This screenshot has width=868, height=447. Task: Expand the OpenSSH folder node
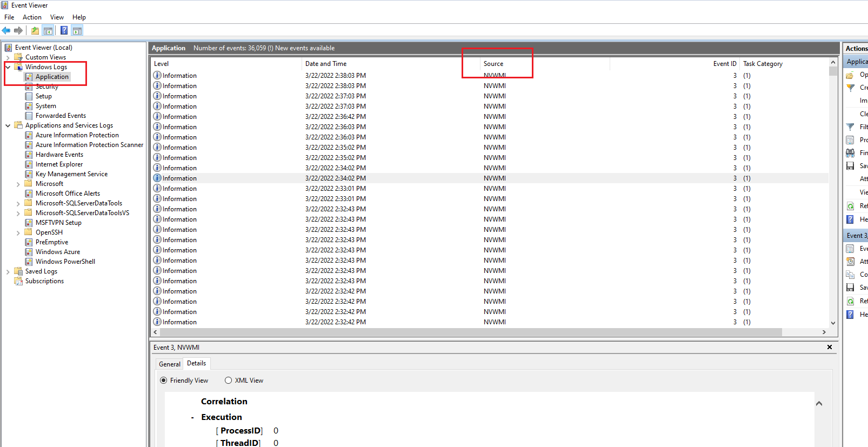pyautogui.click(x=18, y=233)
